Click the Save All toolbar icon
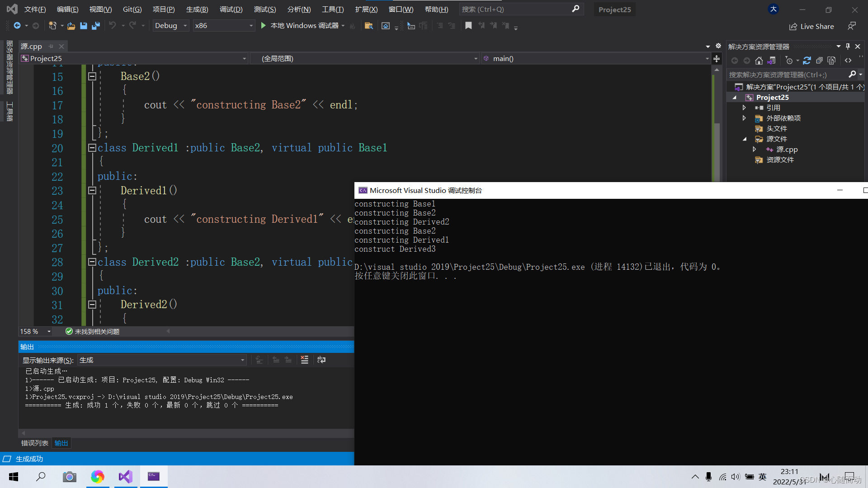Image resolution: width=868 pixels, height=488 pixels. [95, 26]
